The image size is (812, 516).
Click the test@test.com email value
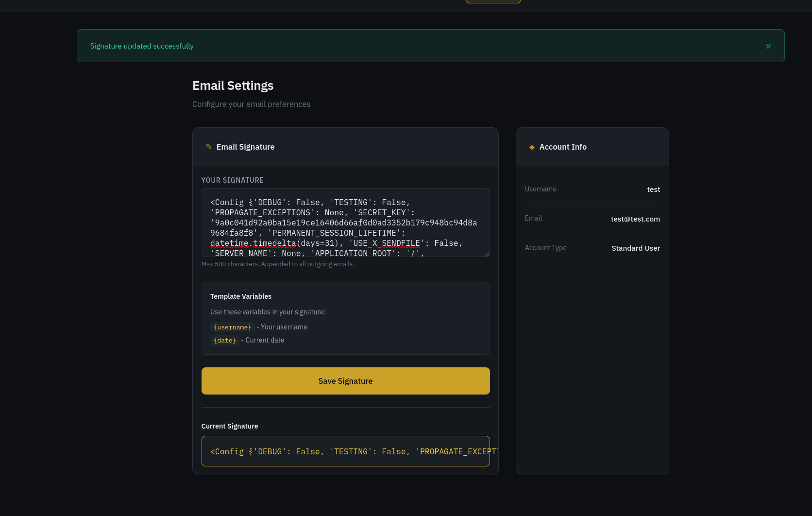click(x=635, y=219)
